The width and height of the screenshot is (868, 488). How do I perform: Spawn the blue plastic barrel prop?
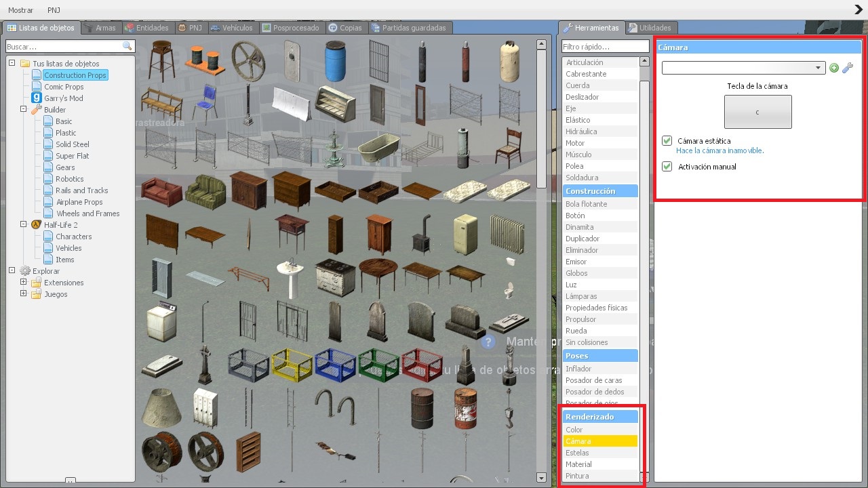335,60
